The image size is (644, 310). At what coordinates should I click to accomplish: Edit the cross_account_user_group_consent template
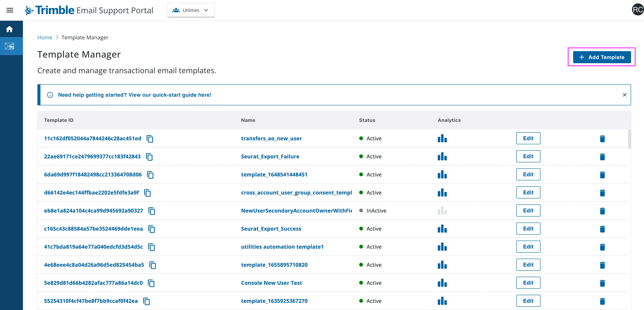tap(528, 192)
